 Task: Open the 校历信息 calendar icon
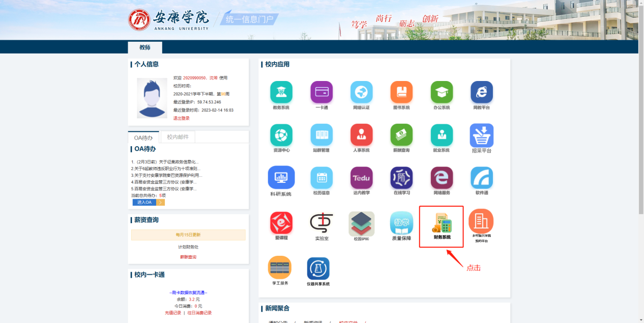coord(321,178)
